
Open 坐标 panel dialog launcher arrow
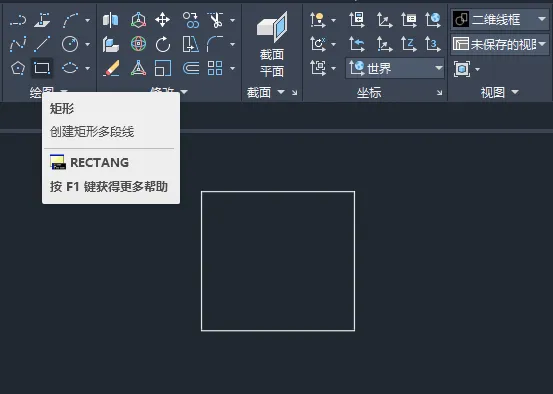pos(439,93)
